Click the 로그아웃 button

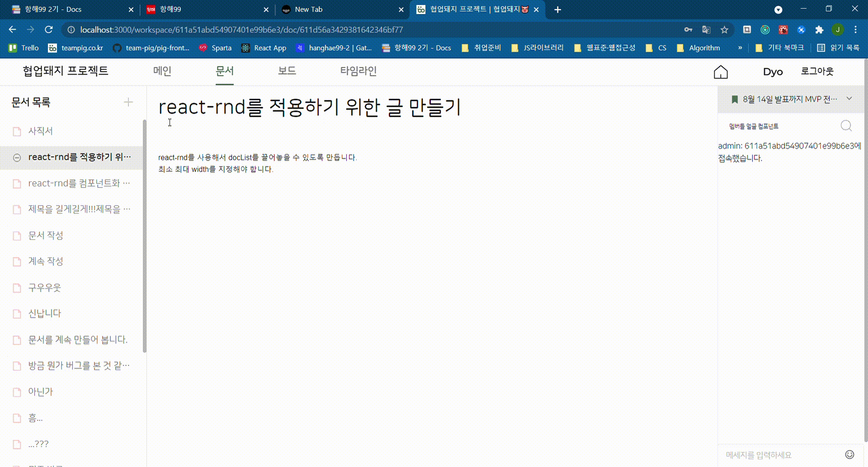(817, 71)
